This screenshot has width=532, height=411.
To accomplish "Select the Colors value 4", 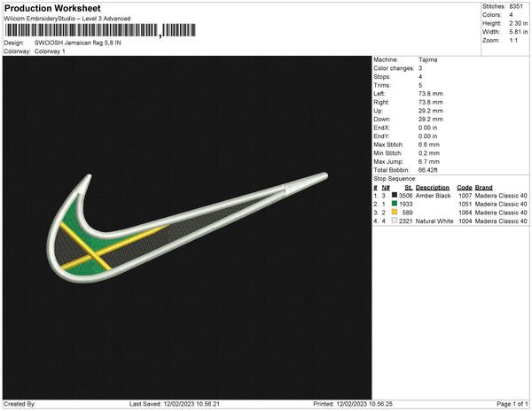I will pyautogui.click(x=511, y=15).
